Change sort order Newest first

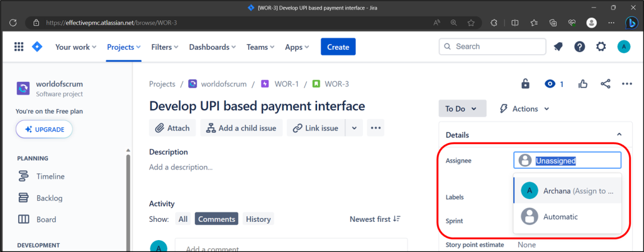(375, 219)
